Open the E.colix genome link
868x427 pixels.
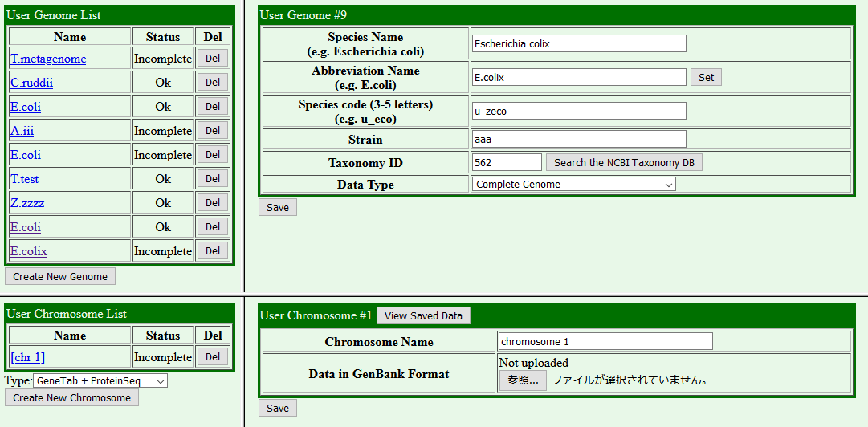pos(29,251)
